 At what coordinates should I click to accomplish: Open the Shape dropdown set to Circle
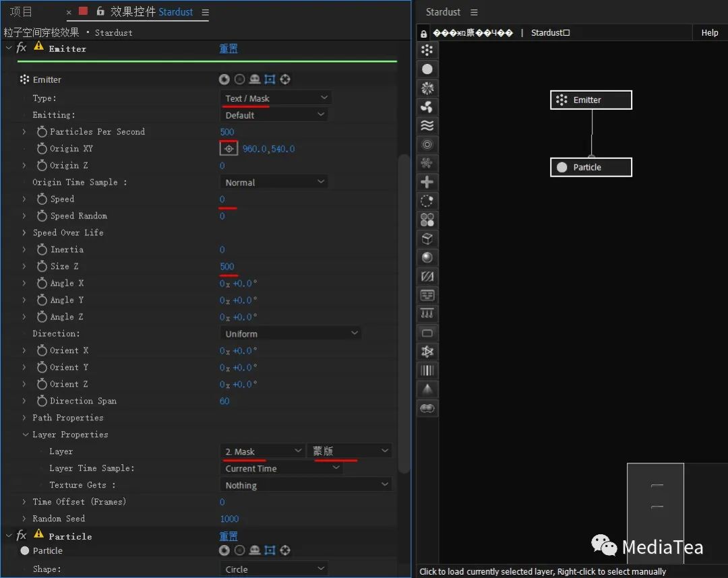tap(274, 569)
